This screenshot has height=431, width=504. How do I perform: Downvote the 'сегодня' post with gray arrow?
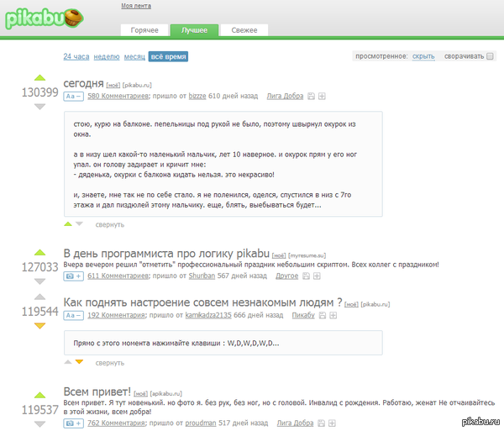(x=39, y=107)
